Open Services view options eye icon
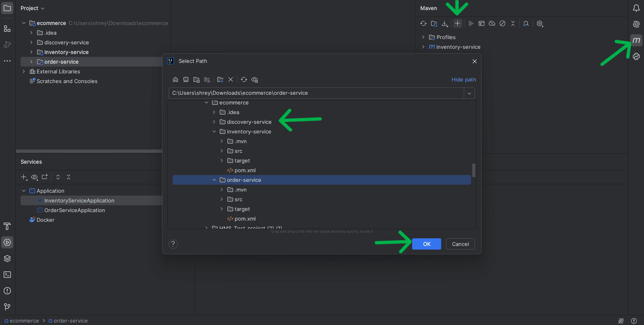644x325 pixels. point(34,177)
